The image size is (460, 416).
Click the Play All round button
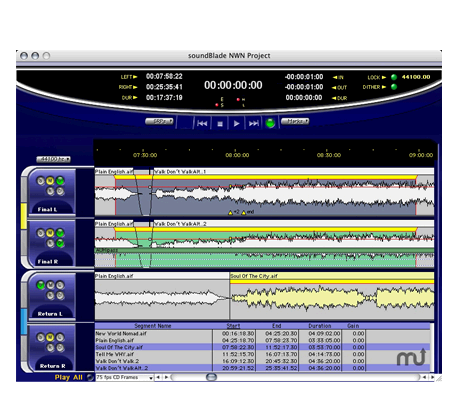[90, 377]
